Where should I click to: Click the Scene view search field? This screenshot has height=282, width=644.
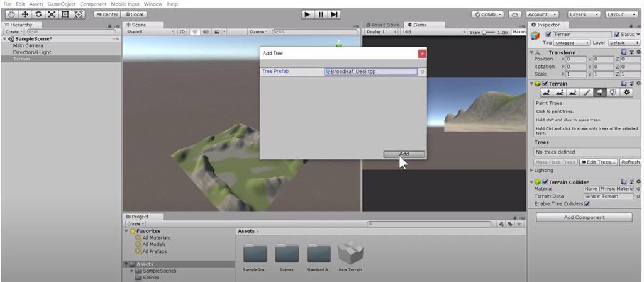[315, 31]
